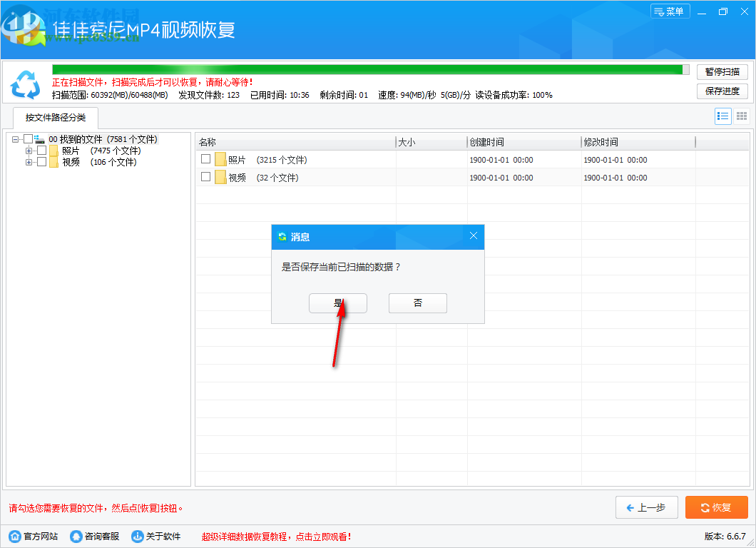Open 咨询客服 link
Screen dimensions: 756x548
94,537
